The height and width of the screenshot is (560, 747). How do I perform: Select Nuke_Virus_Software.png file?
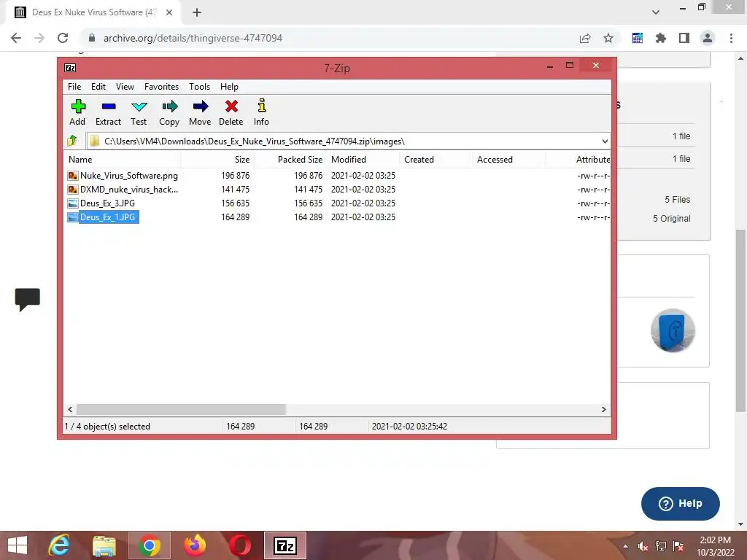(128, 176)
